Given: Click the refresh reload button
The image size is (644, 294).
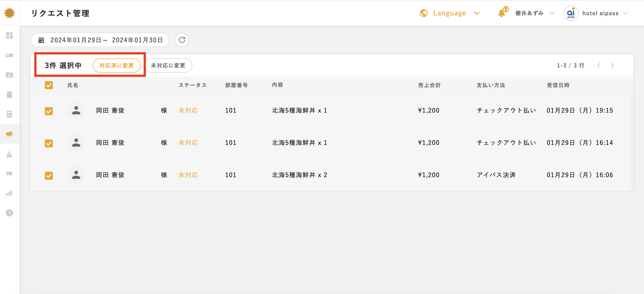Looking at the screenshot, I should click(182, 40).
